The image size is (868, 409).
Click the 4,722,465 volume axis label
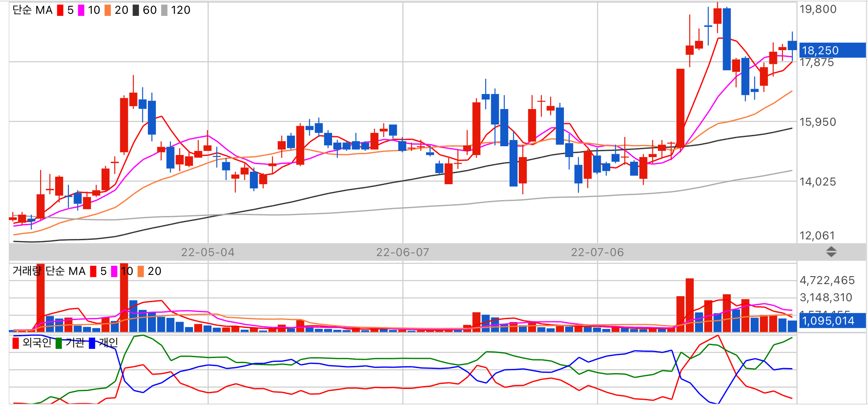827,280
